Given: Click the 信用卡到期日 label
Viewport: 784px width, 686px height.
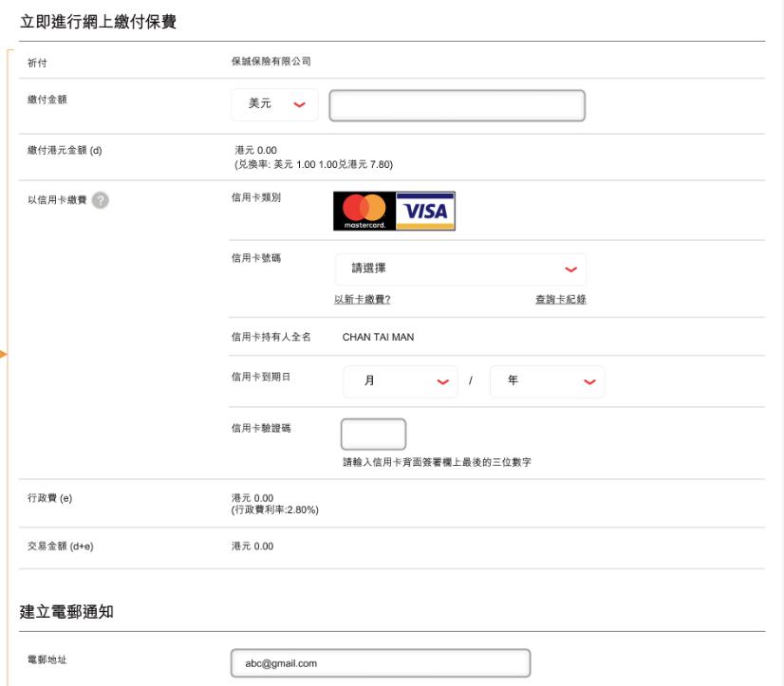Looking at the screenshot, I should (x=261, y=377).
